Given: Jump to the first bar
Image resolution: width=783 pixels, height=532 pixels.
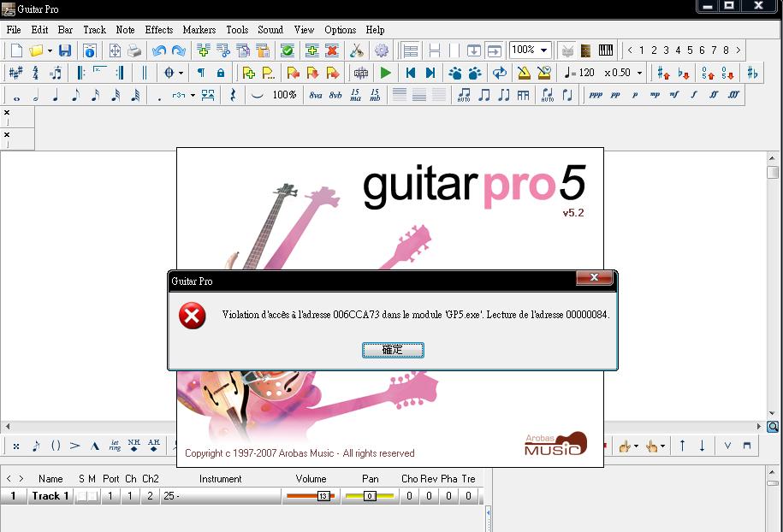Looking at the screenshot, I should 411,73.
